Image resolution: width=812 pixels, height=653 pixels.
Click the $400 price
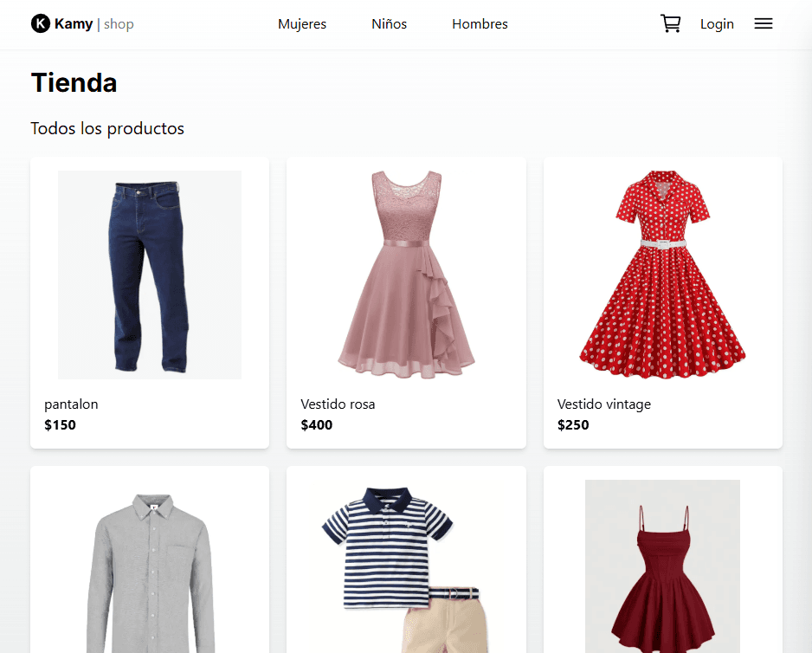click(x=317, y=425)
